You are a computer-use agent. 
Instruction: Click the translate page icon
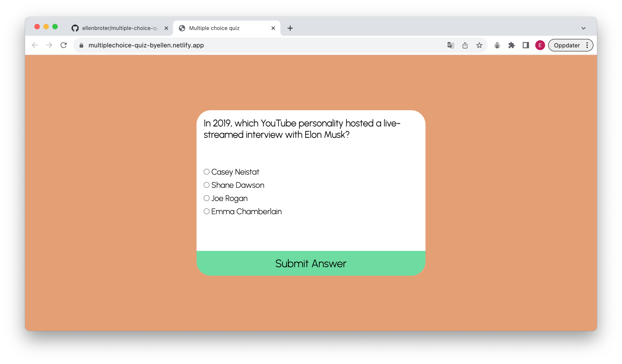pyautogui.click(x=451, y=45)
